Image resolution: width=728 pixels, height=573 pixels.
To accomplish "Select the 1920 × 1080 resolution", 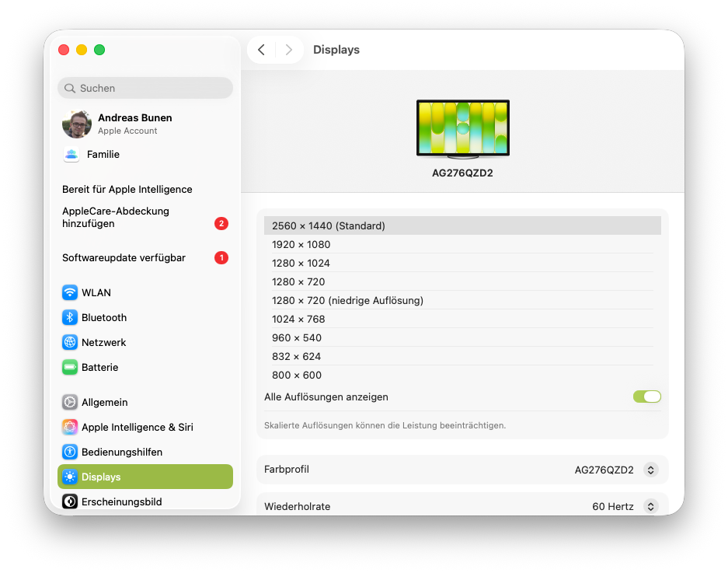I will pyautogui.click(x=462, y=244).
